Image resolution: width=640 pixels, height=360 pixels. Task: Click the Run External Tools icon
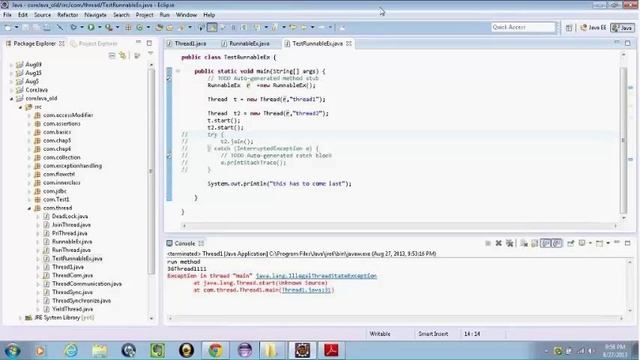[x=109, y=27]
